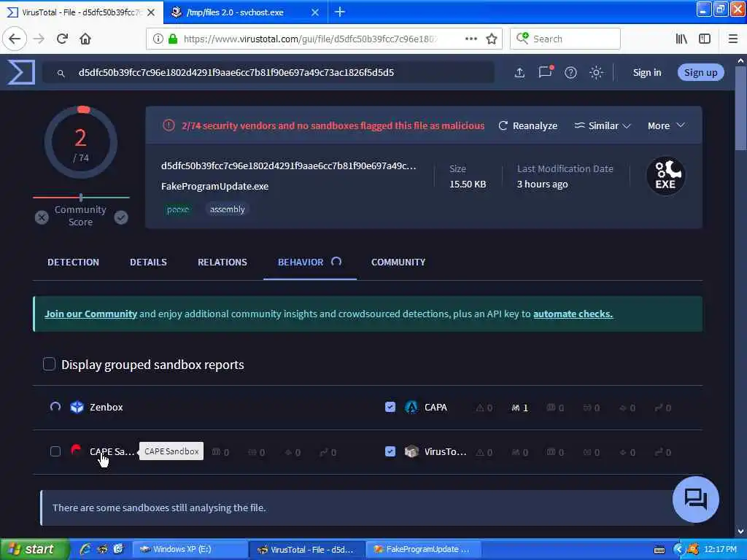Click the CAPA sandbox logo
This screenshot has height=560, width=747.
click(x=411, y=407)
